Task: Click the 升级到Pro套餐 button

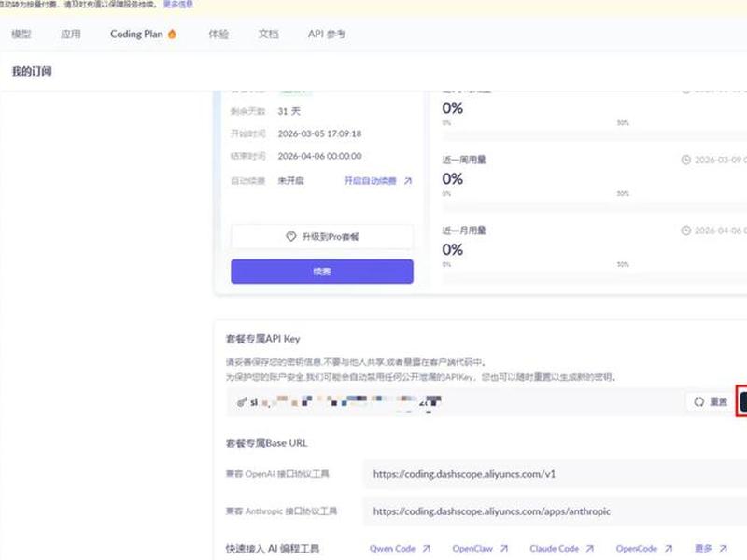Action: (x=322, y=237)
